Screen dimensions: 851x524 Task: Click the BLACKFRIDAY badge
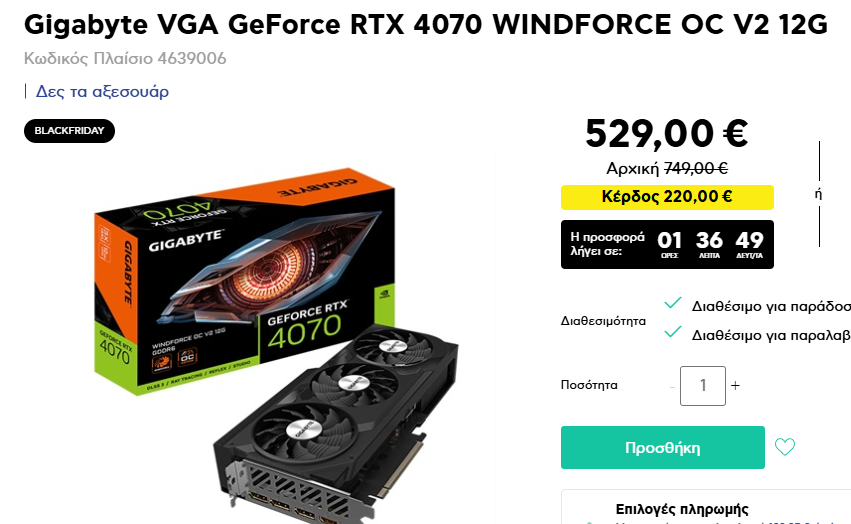tap(69, 131)
